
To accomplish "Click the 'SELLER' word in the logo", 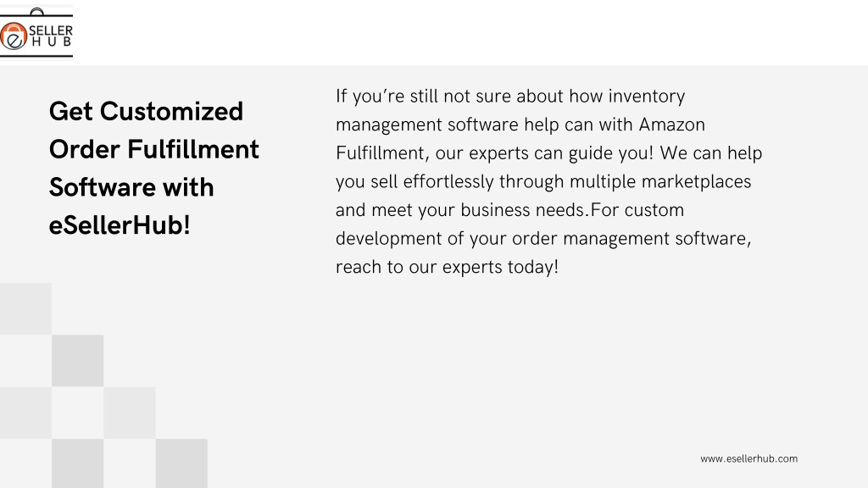I will (50, 30).
